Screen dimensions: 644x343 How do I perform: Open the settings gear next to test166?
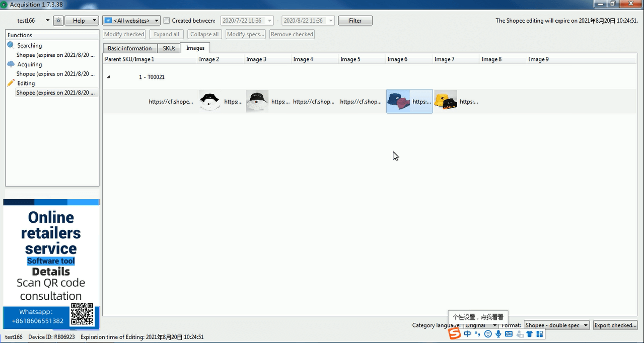coord(58,21)
